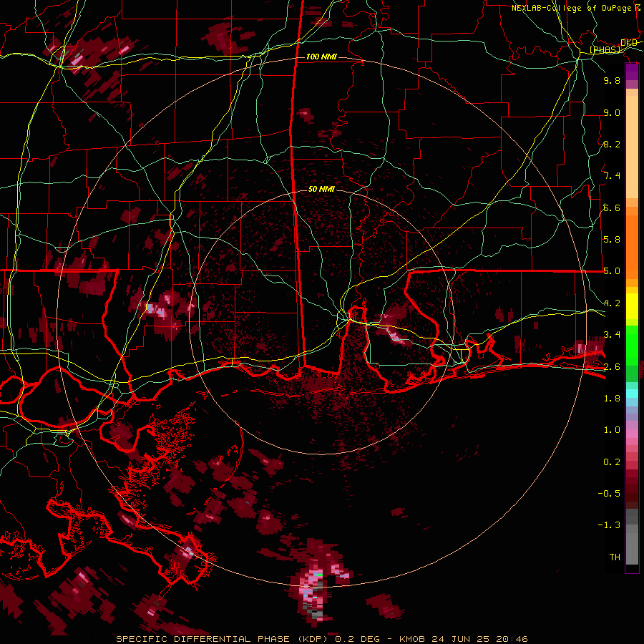This screenshot has height=644, width=644.
Task: Click the -1.3 scale label
Action: (609, 525)
